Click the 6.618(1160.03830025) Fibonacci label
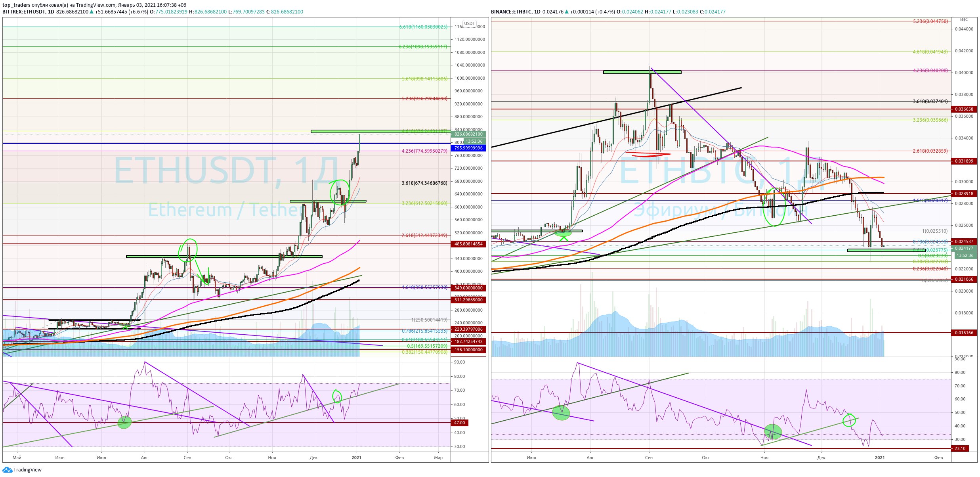Image resolution: width=980 pixels, height=477 pixels. (x=423, y=27)
